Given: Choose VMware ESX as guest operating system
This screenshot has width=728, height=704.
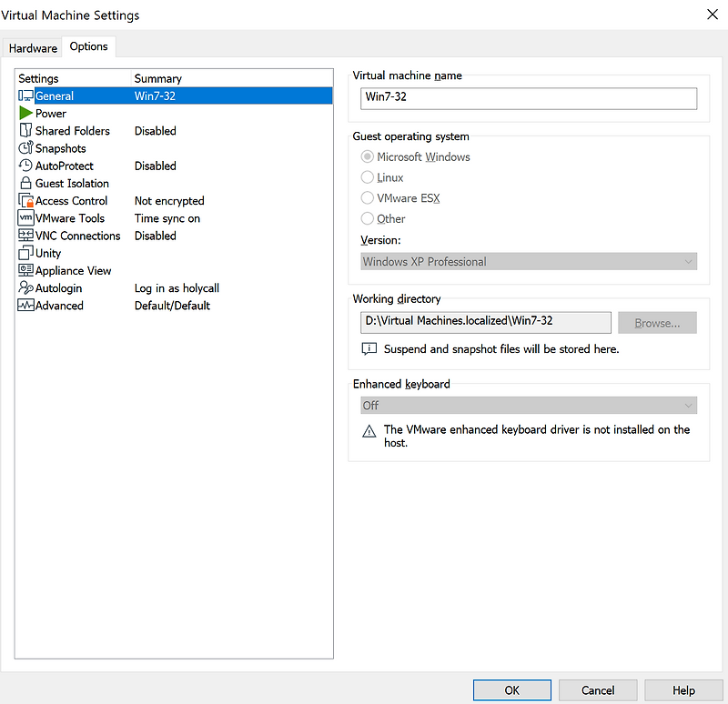Looking at the screenshot, I should point(367,197).
